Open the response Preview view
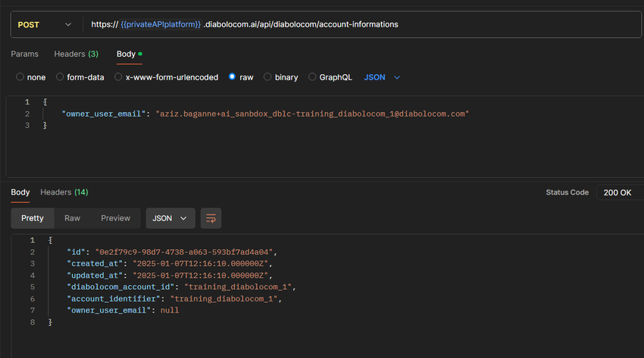The width and height of the screenshot is (644, 358). (115, 218)
